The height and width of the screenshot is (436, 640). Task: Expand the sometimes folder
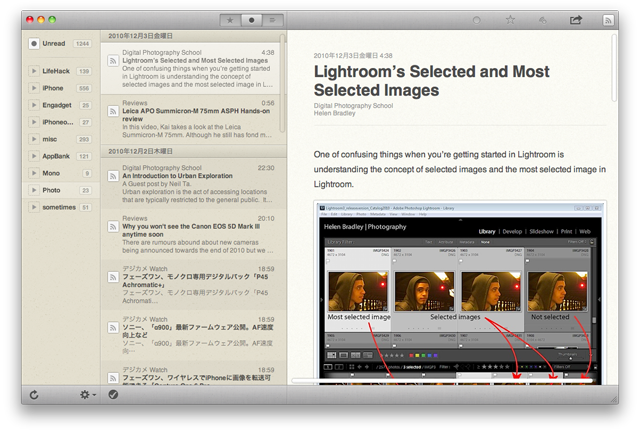34,207
